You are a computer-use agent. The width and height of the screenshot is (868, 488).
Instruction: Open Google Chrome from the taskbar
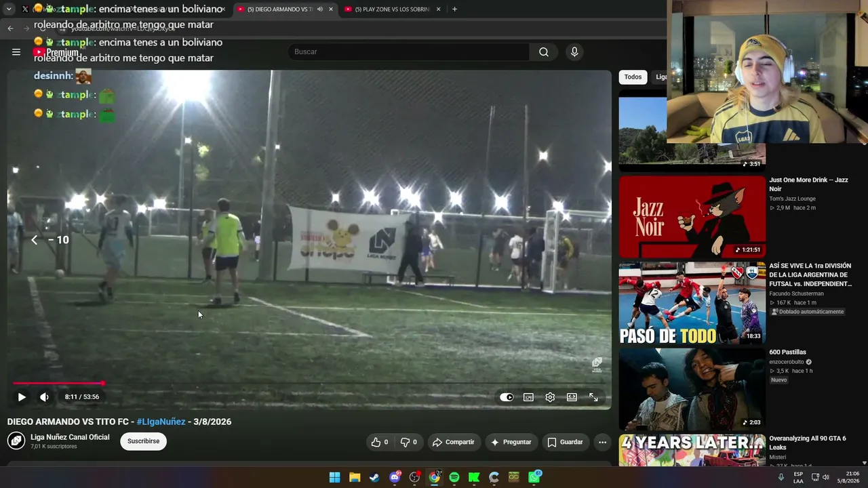click(x=434, y=477)
